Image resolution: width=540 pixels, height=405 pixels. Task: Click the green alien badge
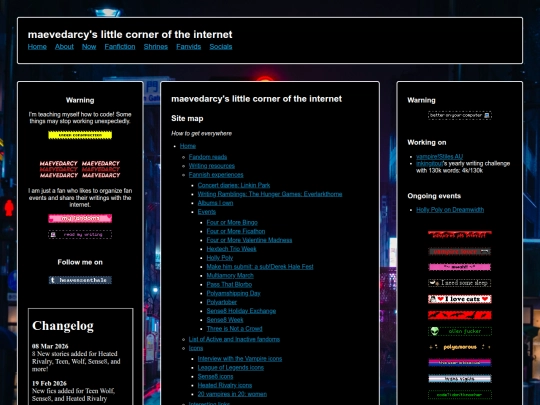[460, 331]
